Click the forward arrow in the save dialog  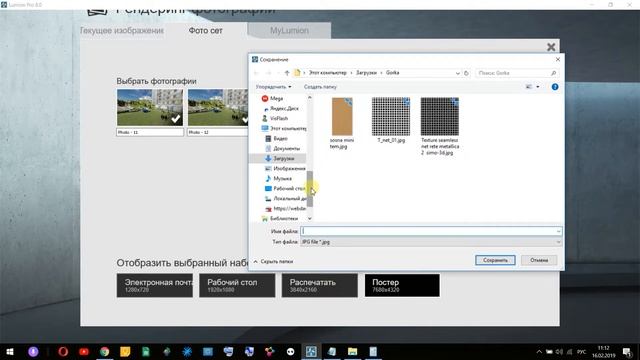click(x=269, y=73)
